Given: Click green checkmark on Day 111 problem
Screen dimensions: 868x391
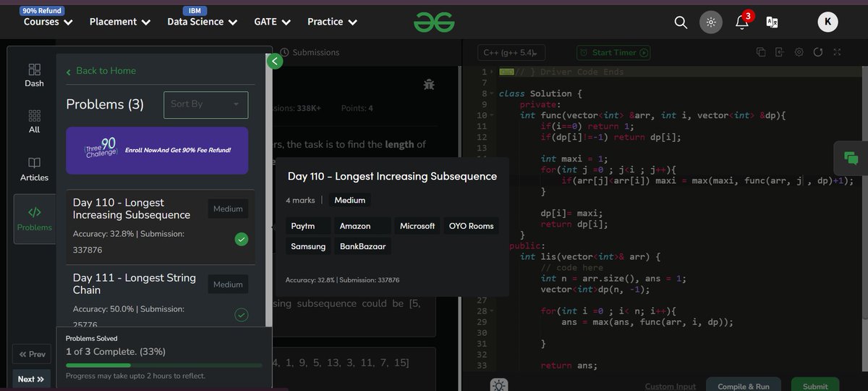Looking at the screenshot, I should point(242,314).
